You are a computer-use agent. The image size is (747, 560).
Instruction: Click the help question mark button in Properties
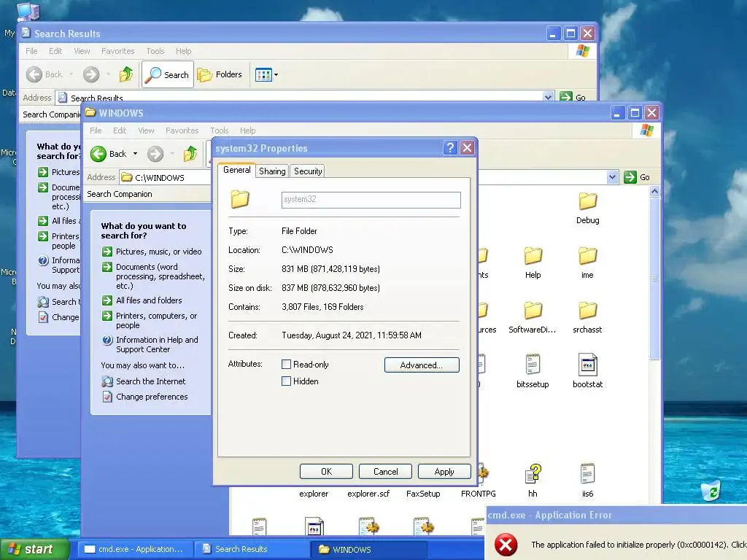(x=450, y=148)
